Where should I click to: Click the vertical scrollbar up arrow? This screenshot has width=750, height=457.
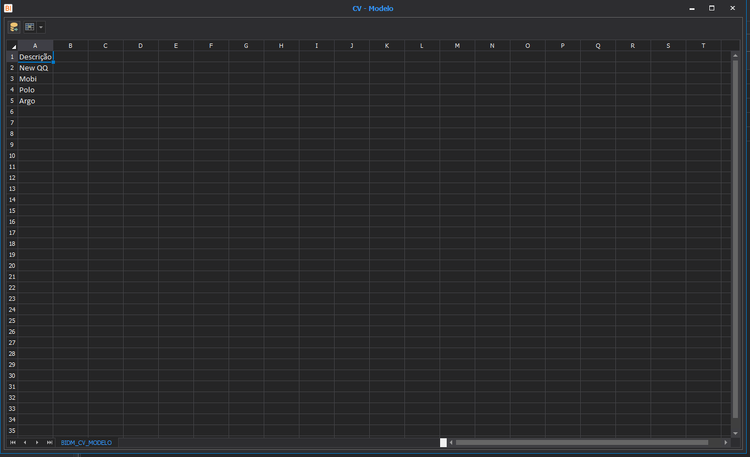(735, 56)
